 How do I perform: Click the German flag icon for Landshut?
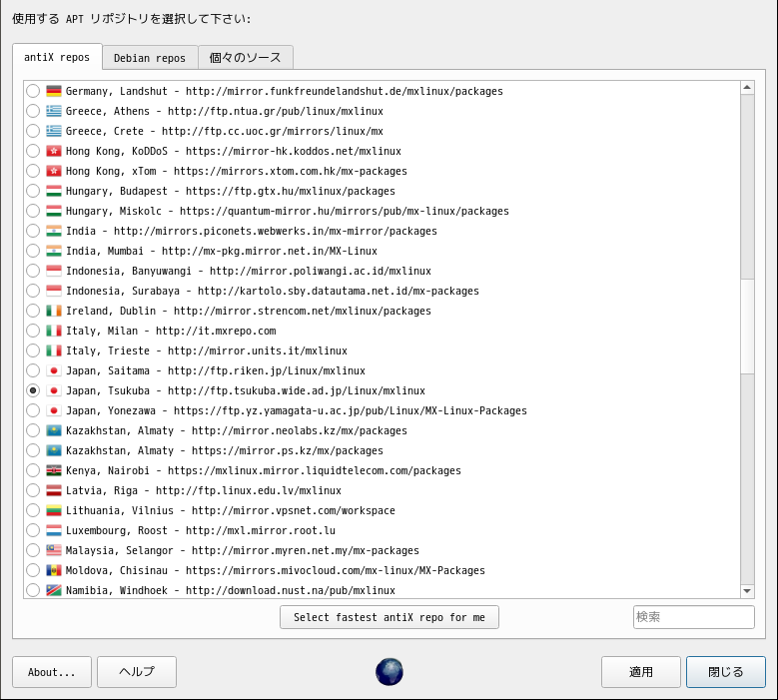tap(54, 91)
